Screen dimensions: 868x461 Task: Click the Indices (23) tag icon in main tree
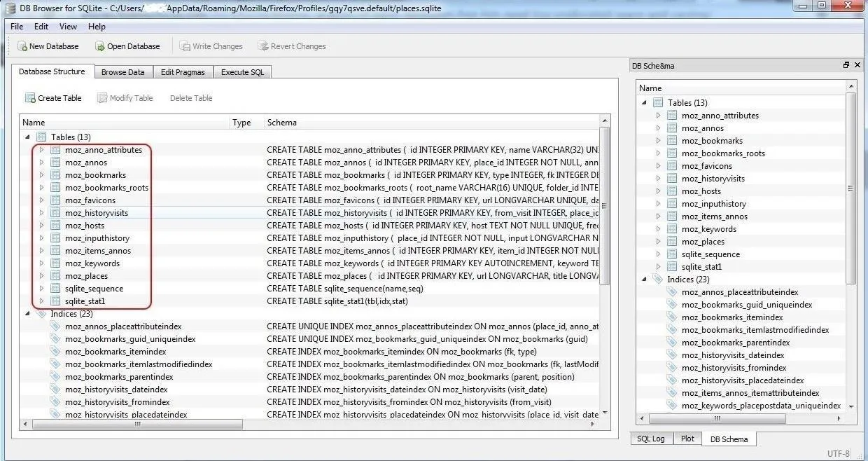[x=41, y=314]
